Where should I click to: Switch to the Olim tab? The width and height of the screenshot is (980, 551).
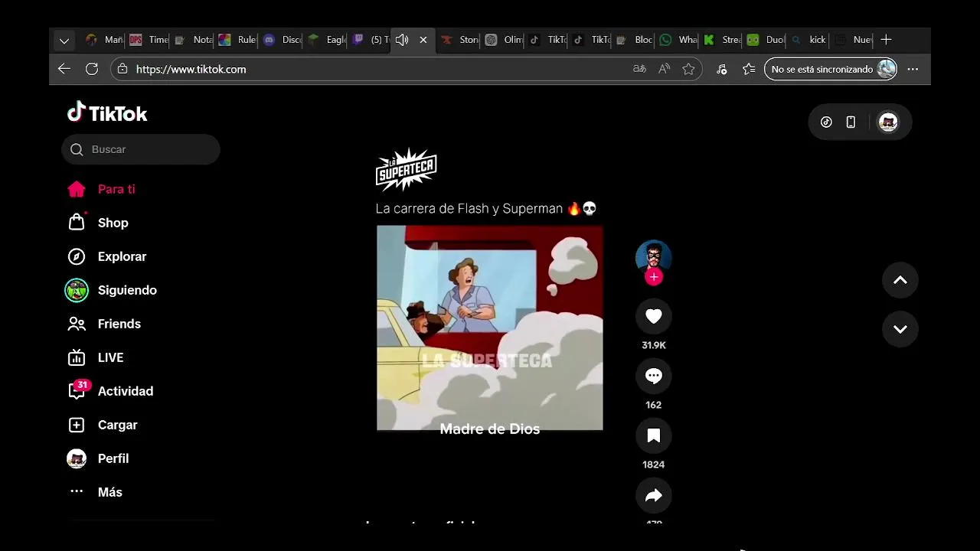click(503, 40)
